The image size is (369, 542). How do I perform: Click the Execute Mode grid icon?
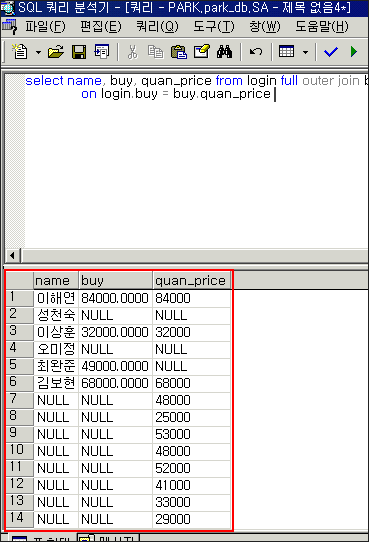tap(286, 52)
